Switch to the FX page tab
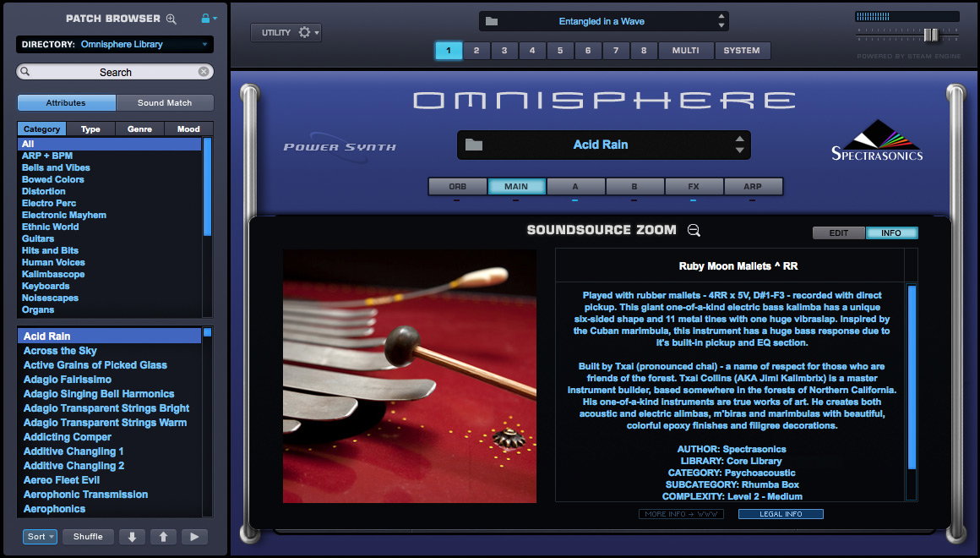This screenshot has height=558, width=980. click(x=694, y=186)
